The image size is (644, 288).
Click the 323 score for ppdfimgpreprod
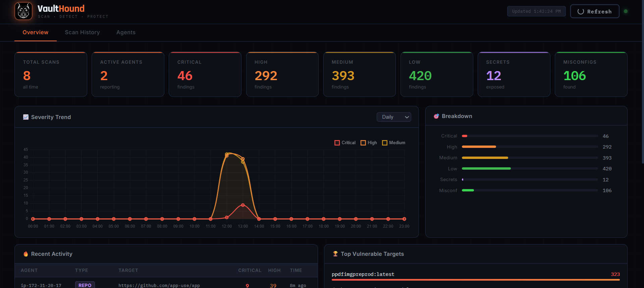tap(615, 274)
